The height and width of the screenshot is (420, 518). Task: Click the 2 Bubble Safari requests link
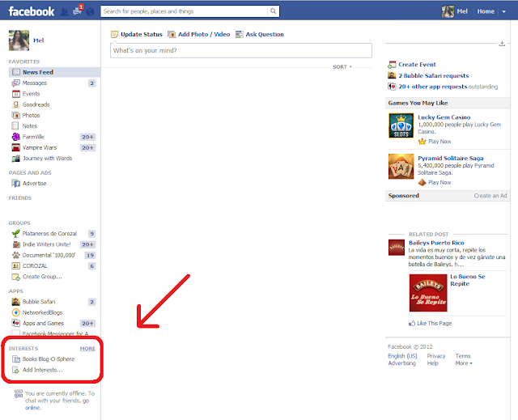click(x=434, y=75)
